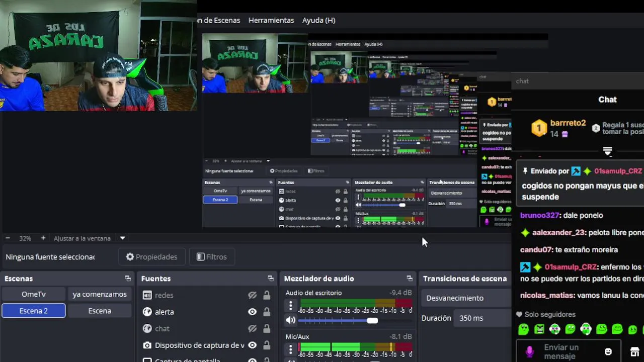This screenshot has width=644, height=362.
Task: Switch to the ya comenzamos scene
Action: pyautogui.click(x=100, y=294)
